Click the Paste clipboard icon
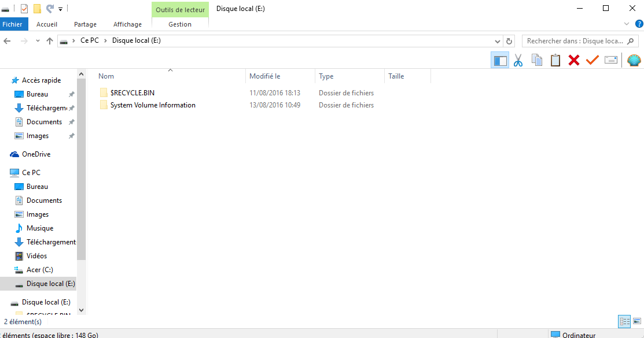The width and height of the screenshot is (644, 338). 555,60
